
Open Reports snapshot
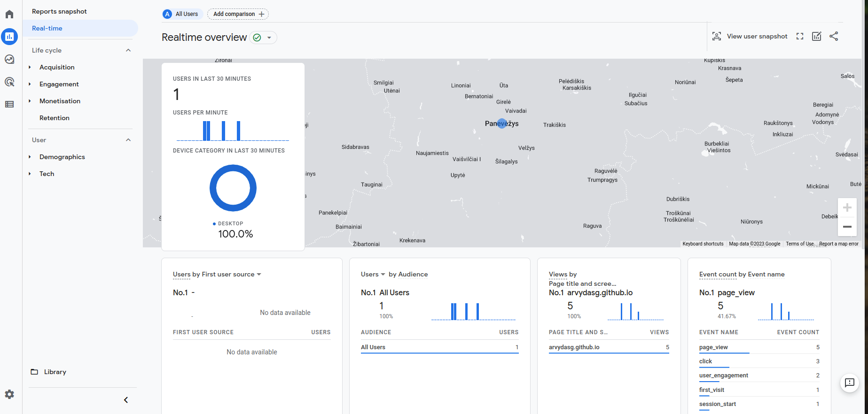(x=59, y=11)
